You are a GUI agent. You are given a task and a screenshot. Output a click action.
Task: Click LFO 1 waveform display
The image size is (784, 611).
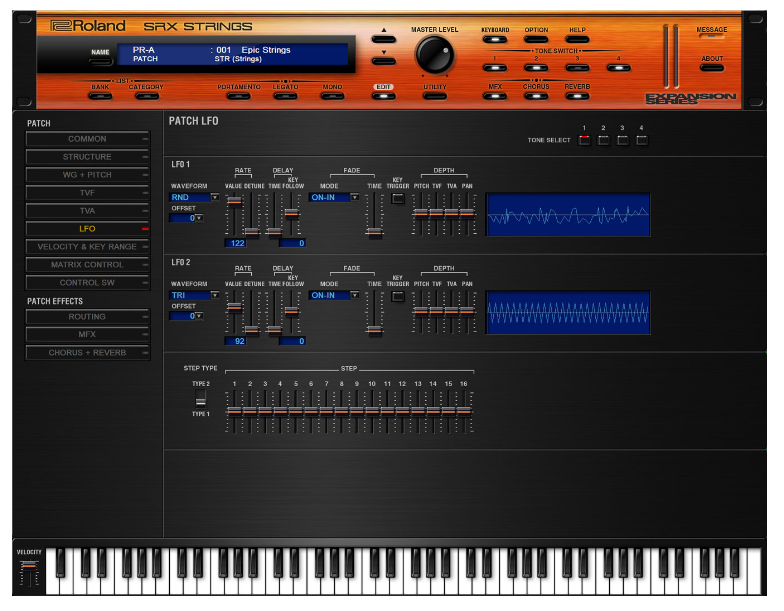[x=568, y=215]
